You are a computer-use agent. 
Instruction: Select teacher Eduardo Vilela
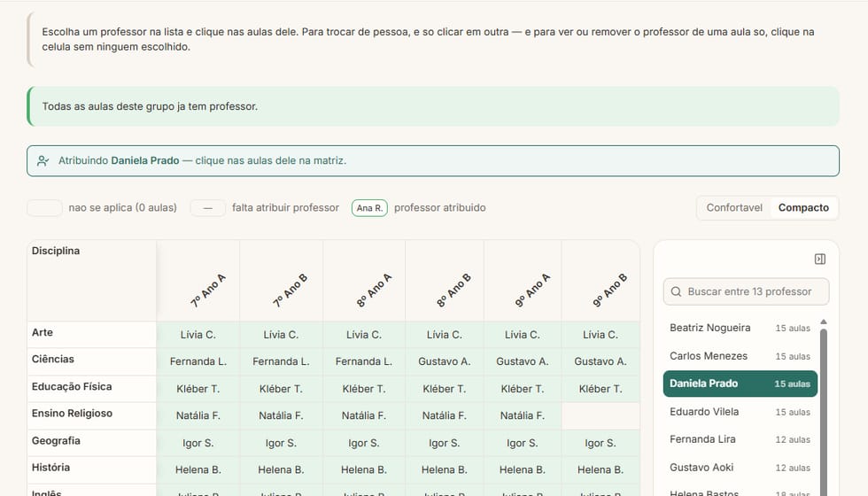point(740,412)
